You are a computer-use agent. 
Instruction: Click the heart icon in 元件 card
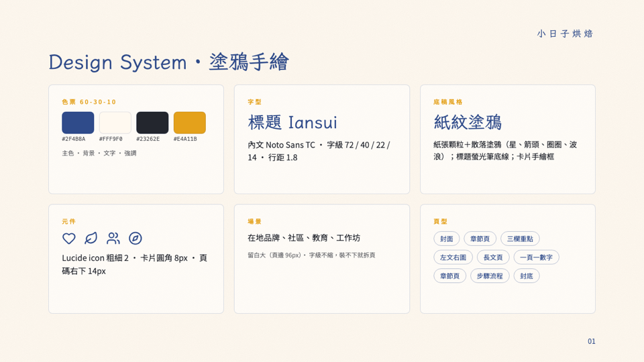pos(69,238)
